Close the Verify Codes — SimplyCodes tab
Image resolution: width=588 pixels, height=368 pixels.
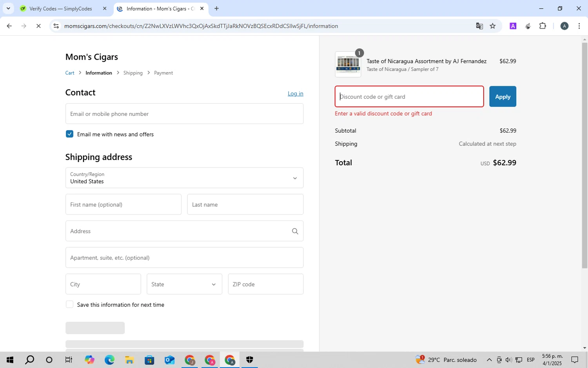(x=105, y=8)
